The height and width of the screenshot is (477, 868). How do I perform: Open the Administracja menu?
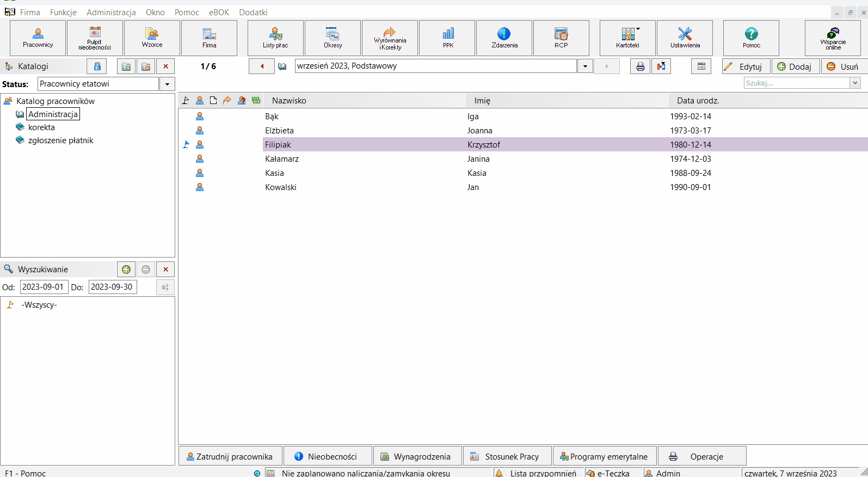[111, 12]
